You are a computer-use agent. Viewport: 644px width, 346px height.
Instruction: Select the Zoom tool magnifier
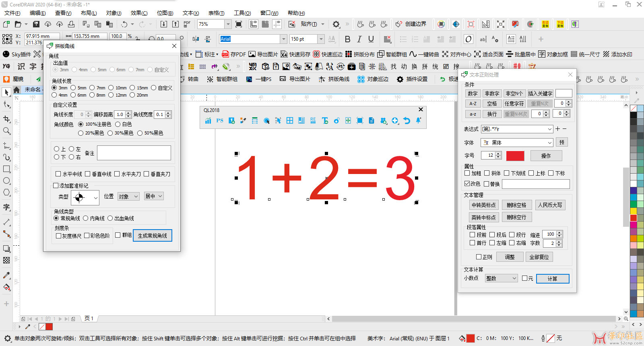[x=6, y=131]
